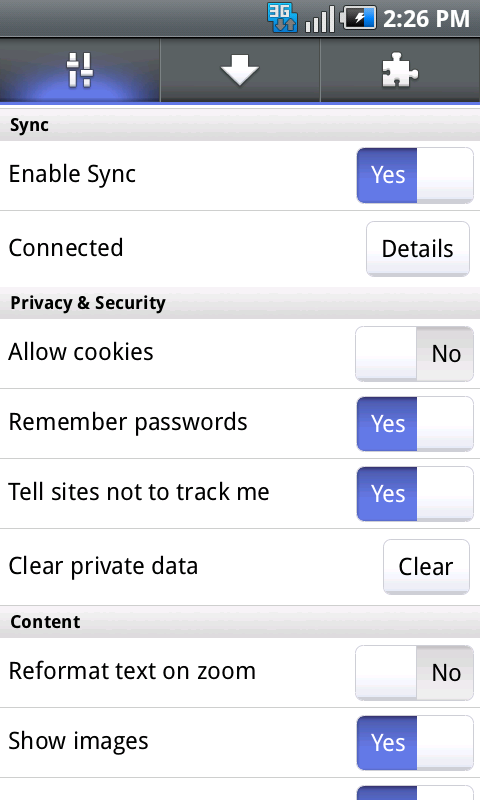This screenshot has height=800, width=480.
Task: Tap the signal strength bars icon
Action: (x=319, y=19)
